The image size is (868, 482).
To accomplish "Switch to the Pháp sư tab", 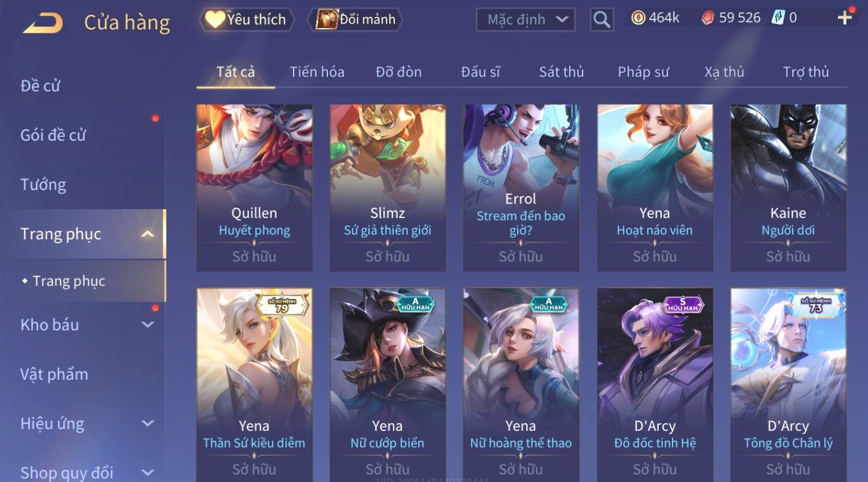I will pyautogui.click(x=643, y=72).
